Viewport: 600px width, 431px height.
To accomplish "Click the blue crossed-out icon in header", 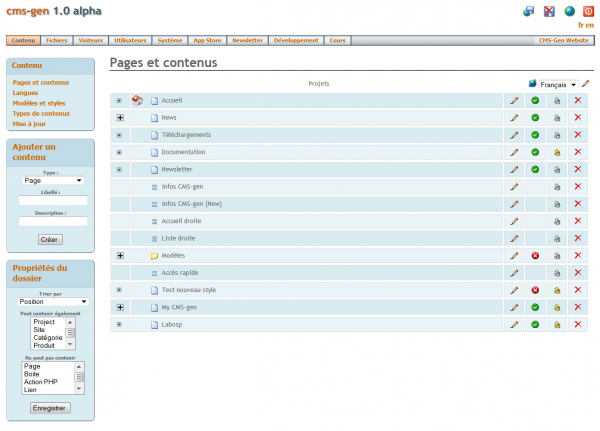I will (x=549, y=11).
